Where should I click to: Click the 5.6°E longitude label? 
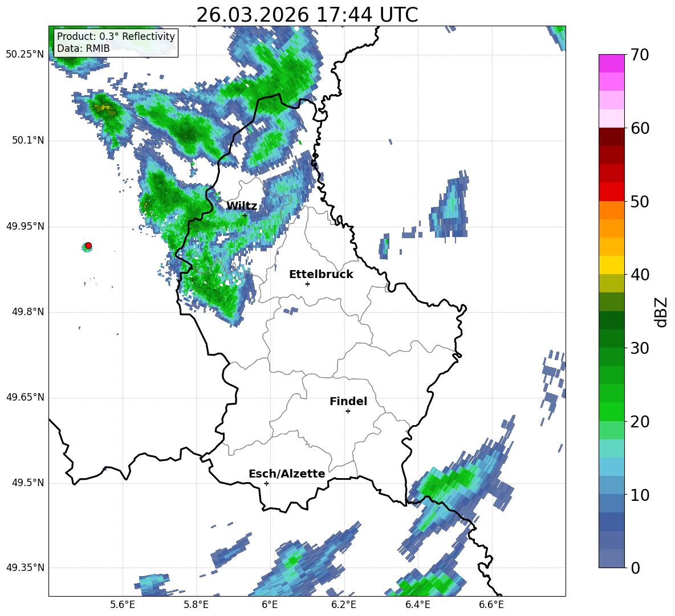(123, 605)
